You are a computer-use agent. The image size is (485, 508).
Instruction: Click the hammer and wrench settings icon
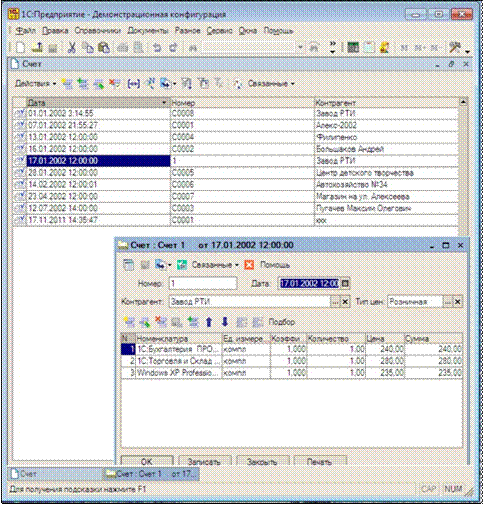[x=455, y=48]
